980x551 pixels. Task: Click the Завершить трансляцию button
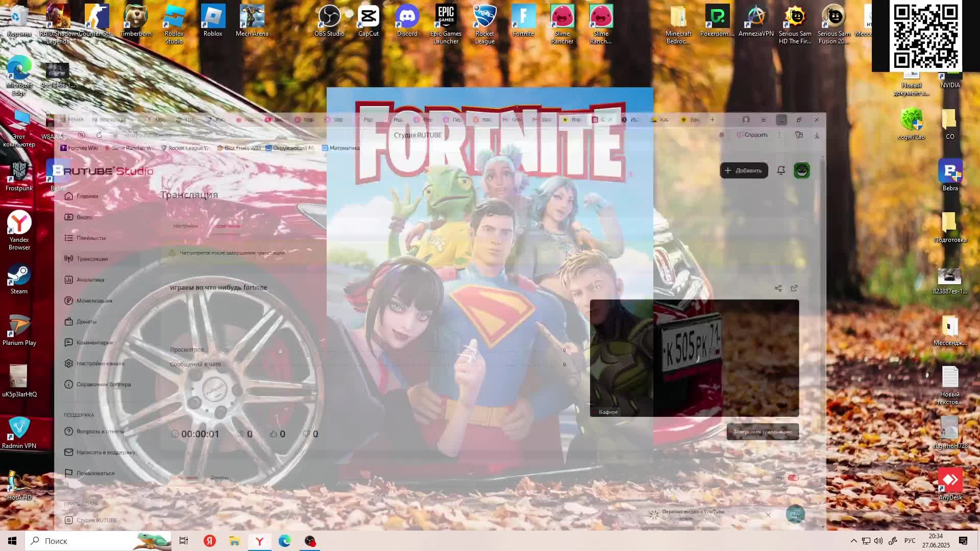pyautogui.click(x=762, y=432)
